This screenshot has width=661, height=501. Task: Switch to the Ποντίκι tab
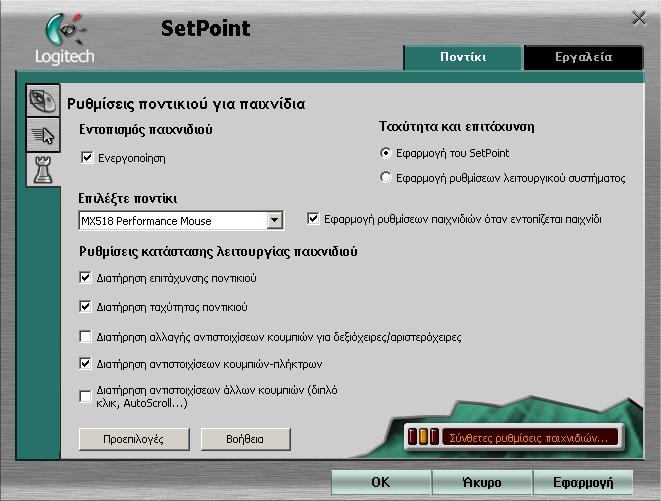[x=463, y=57]
